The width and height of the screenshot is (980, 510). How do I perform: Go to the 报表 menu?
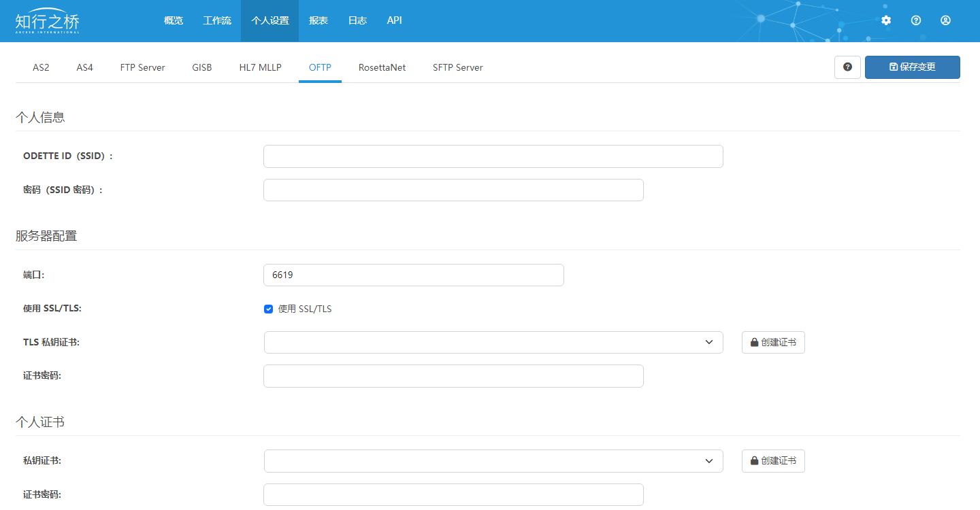pos(318,20)
